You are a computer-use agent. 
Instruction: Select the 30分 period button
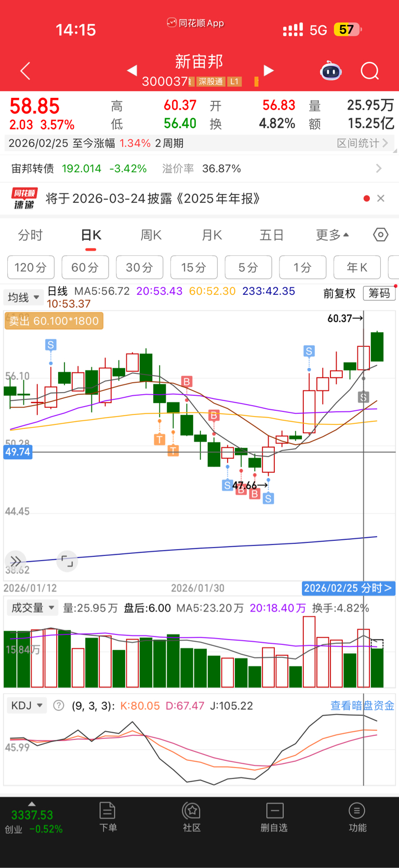[140, 267]
